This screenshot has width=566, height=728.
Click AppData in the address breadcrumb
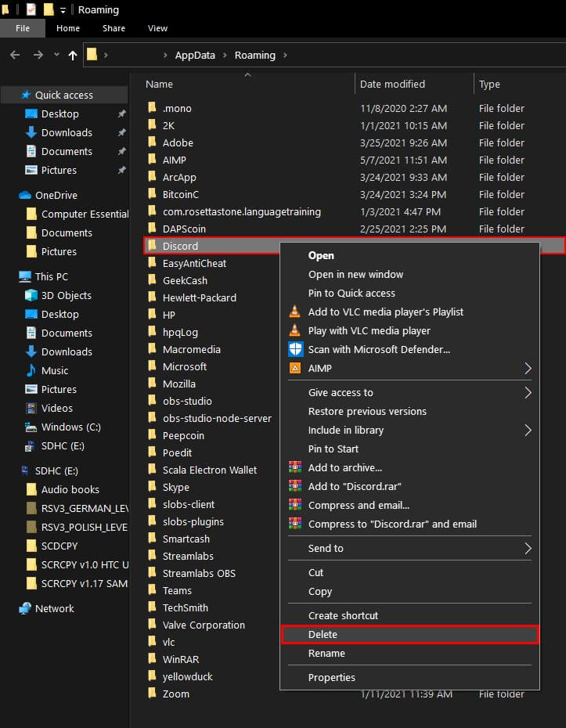click(x=195, y=56)
